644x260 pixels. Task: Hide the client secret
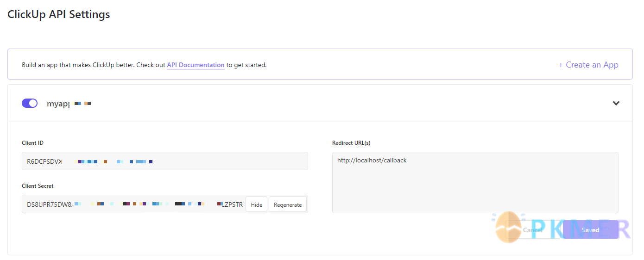click(x=256, y=204)
